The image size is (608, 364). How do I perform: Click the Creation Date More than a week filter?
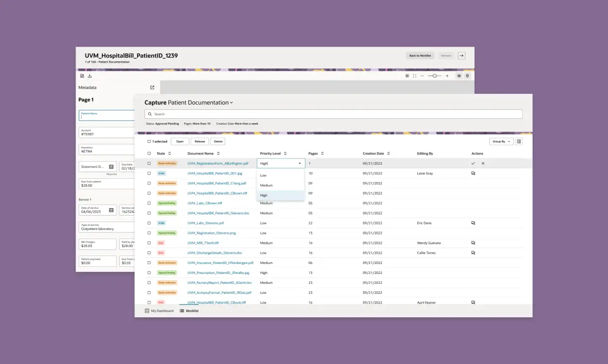(237, 124)
